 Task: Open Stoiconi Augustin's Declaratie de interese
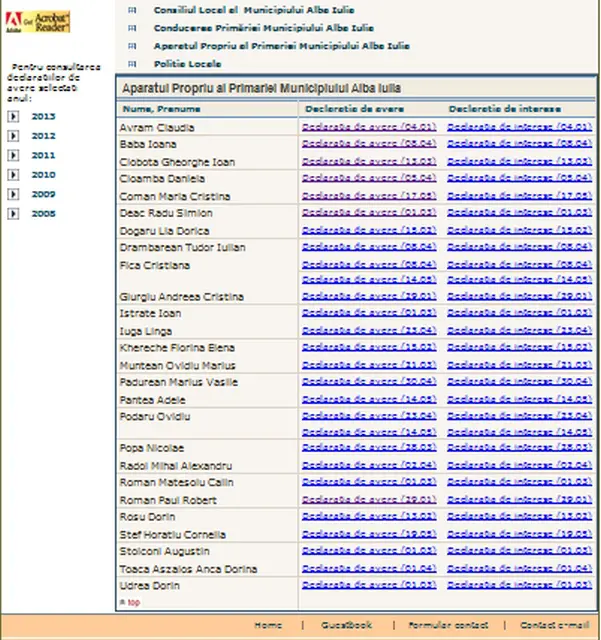519,551
